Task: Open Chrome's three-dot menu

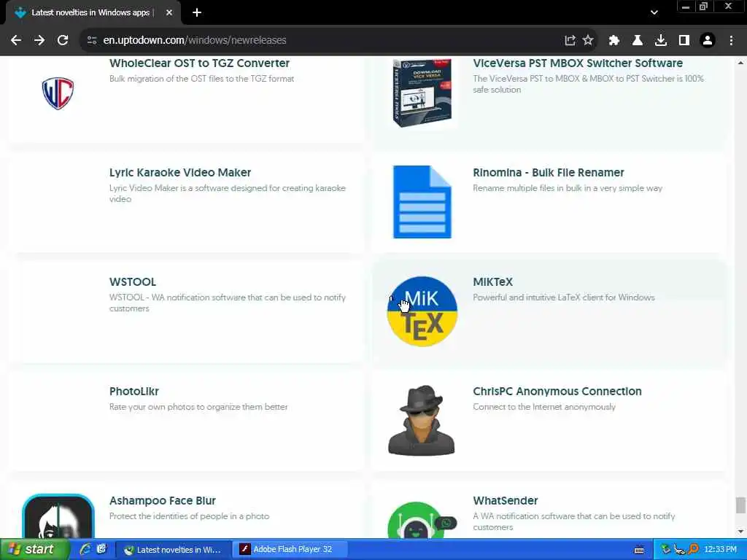Action: click(x=731, y=41)
